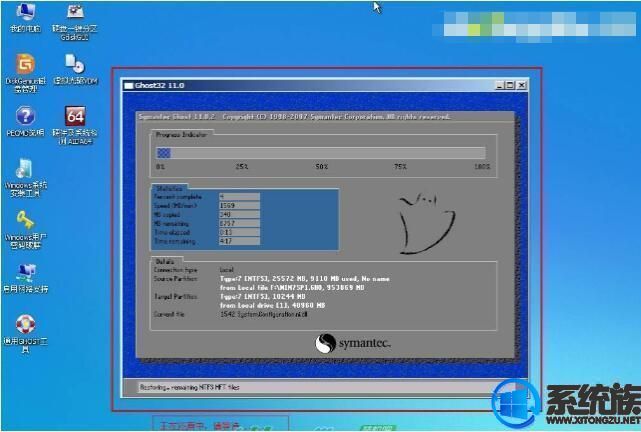Open the PEOMC help question-mark icon

[x=25, y=121]
